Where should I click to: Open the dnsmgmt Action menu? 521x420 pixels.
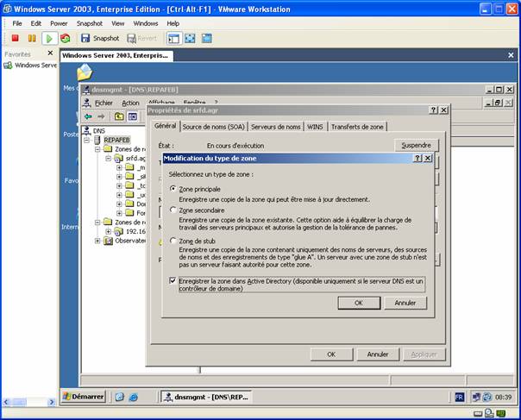[x=130, y=103]
